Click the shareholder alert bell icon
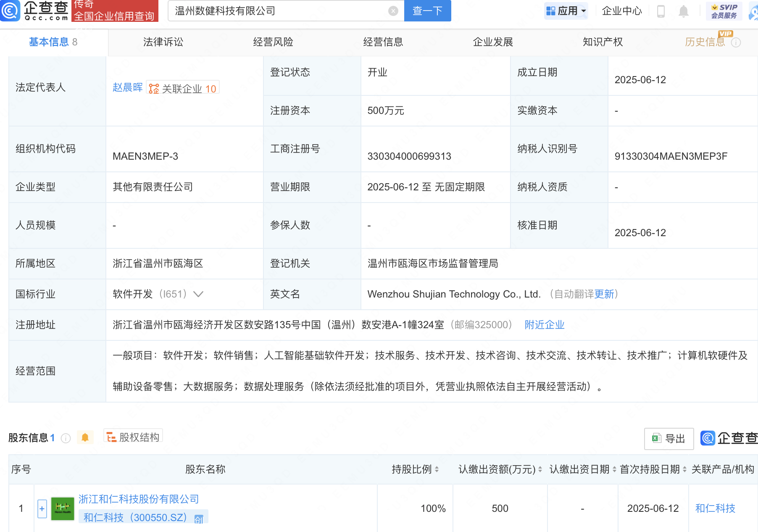Screen dimensions: 758x532 85,437
